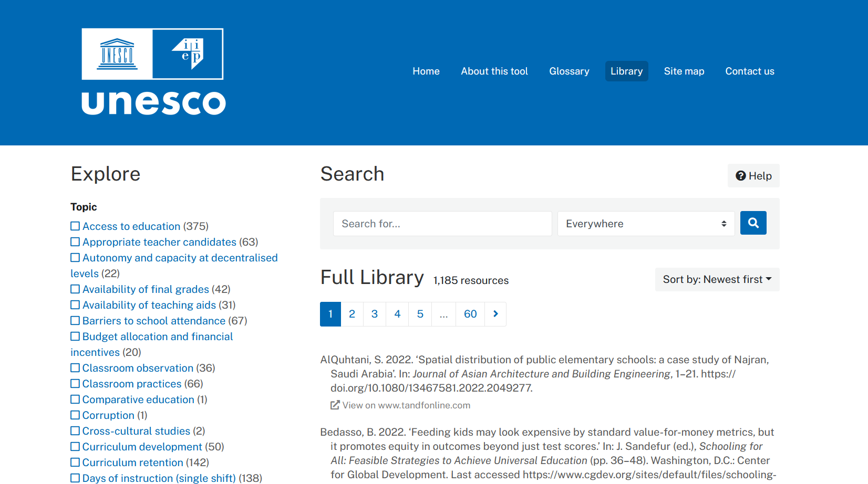Viewport: 868px width, 484px height.
Task: Click the magnifying glass search button
Action: 753,223
